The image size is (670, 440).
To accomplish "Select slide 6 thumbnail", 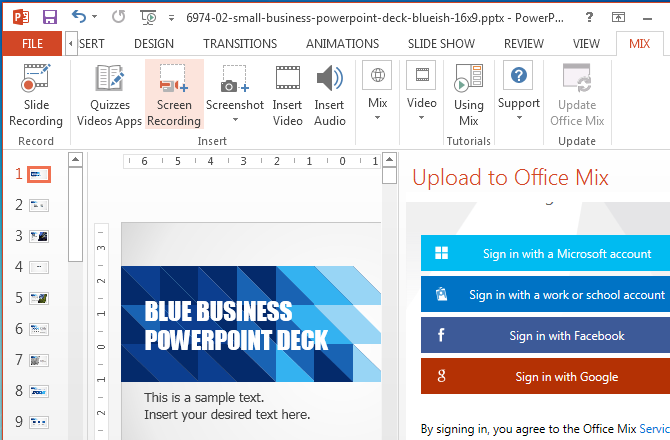I will click(x=39, y=329).
